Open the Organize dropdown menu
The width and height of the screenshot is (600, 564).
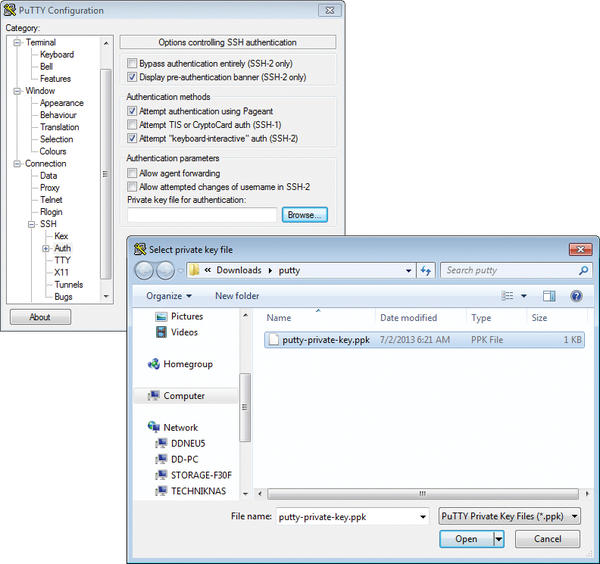coord(169,296)
